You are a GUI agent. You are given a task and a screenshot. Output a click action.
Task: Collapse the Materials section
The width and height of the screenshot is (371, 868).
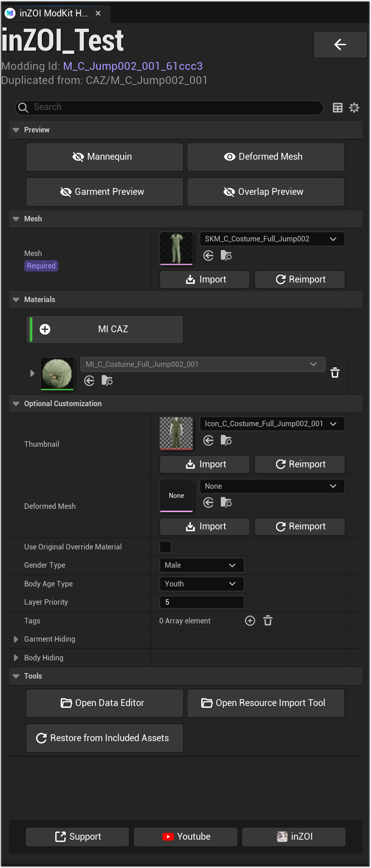pos(16,300)
